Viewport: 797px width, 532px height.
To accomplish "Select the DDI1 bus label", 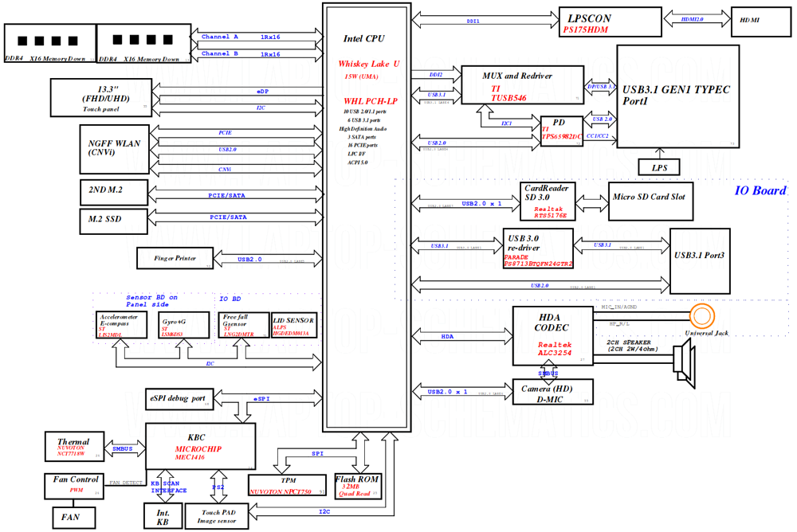I will [x=473, y=22].
